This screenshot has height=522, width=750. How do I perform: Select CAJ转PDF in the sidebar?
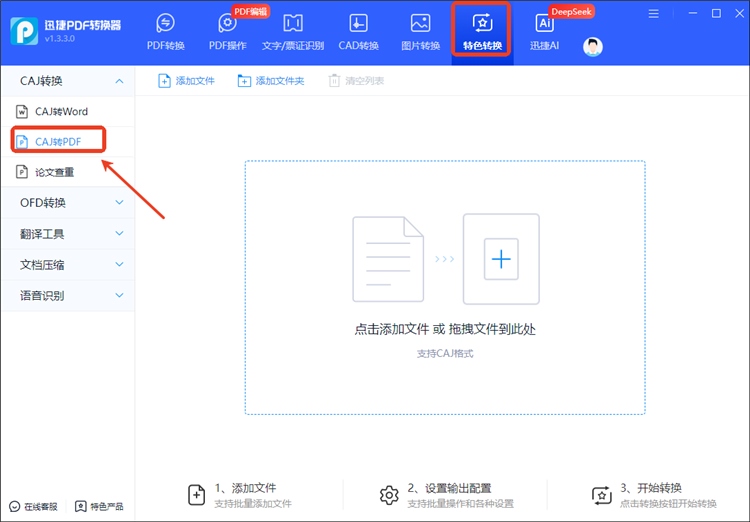pos(67,142)
